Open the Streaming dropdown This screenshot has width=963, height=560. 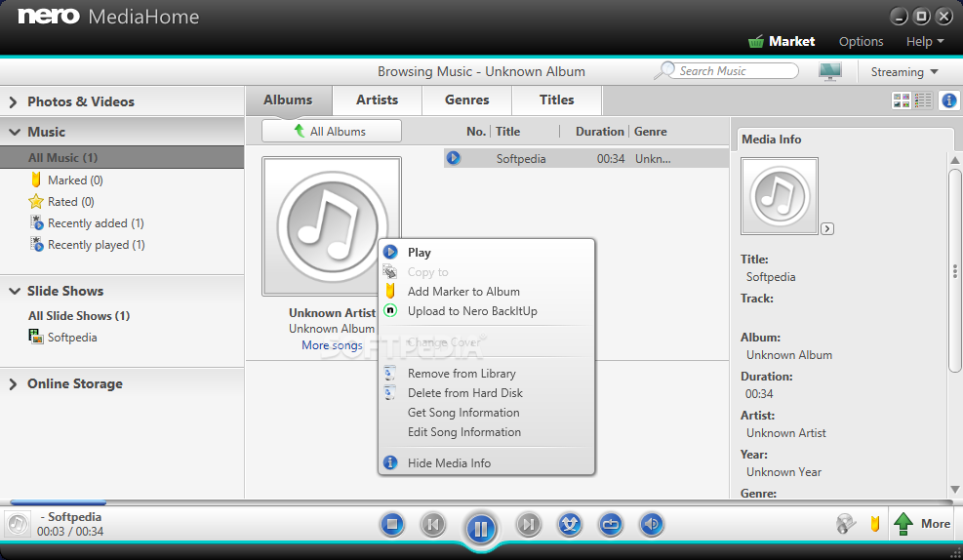[904, 72]
